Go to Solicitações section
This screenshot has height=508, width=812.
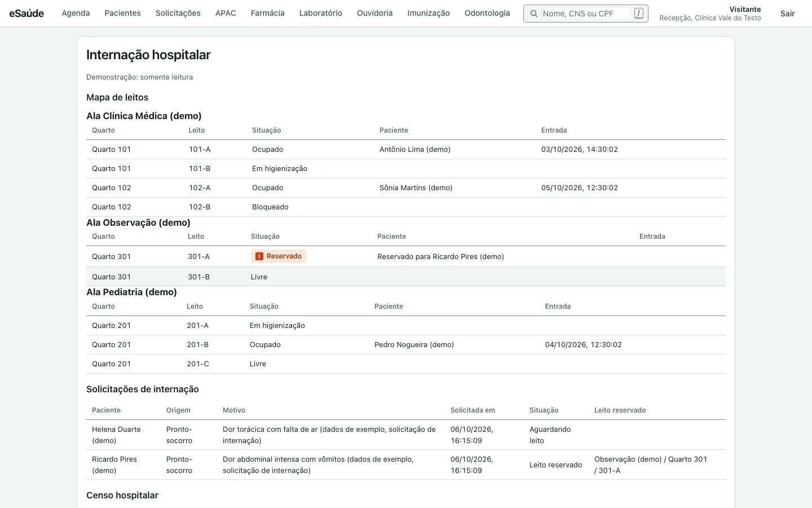(x=178, y=13)
